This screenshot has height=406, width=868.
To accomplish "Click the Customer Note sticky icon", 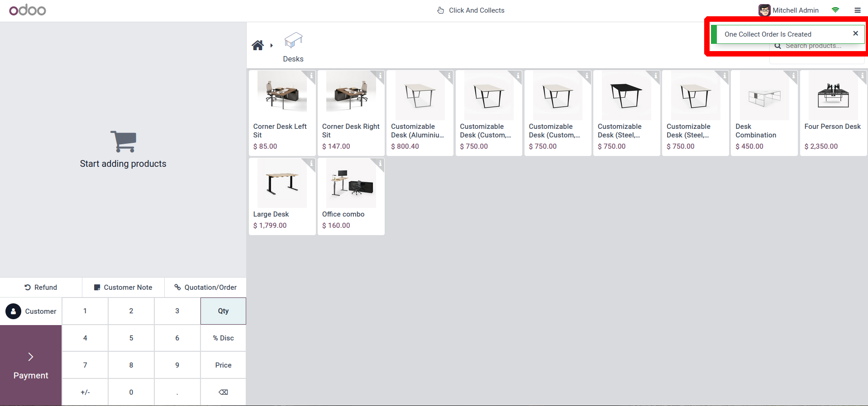I will tap(97, 288).
